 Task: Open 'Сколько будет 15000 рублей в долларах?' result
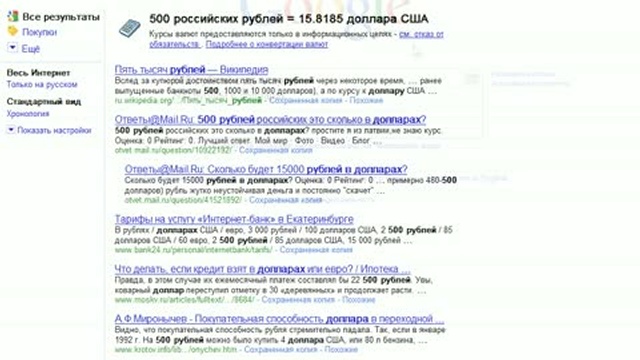(x=266, y=169)
